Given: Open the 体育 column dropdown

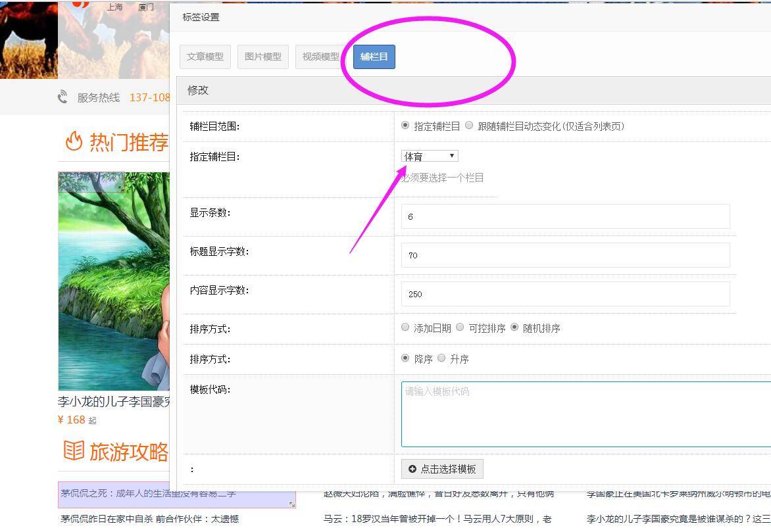Looking at the screenshot, I should tap(429, 155).
